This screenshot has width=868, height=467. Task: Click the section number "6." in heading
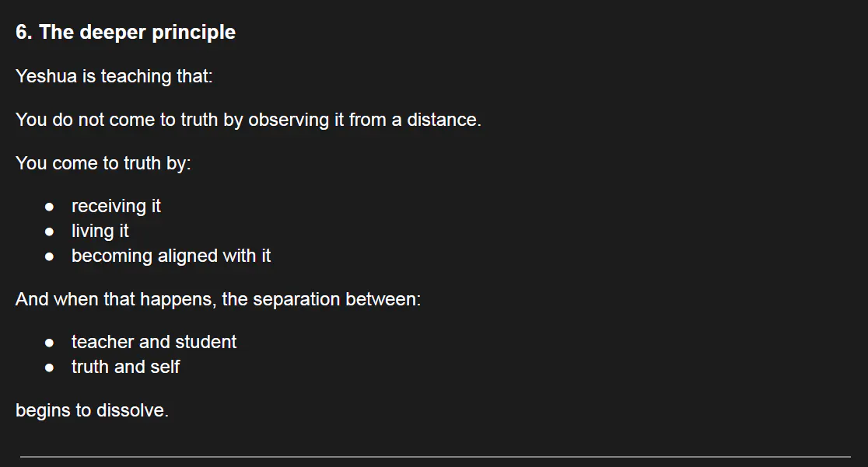tap(23, 33)
